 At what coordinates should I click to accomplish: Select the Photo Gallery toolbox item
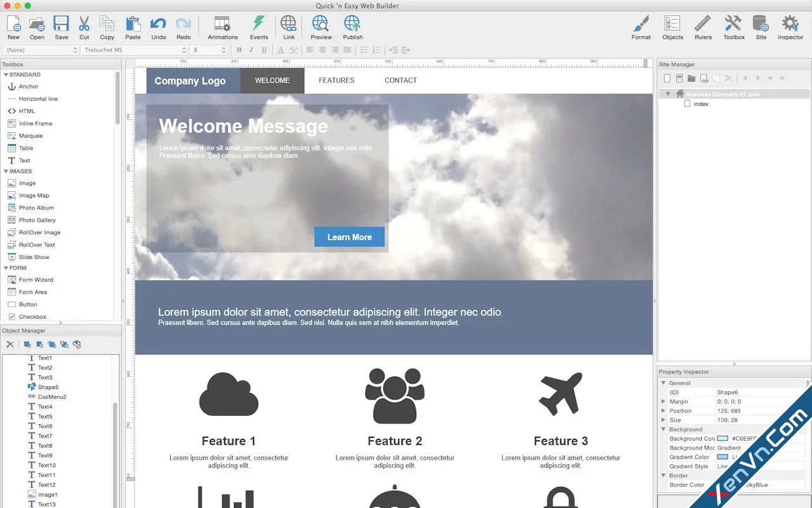coord(32,220)
